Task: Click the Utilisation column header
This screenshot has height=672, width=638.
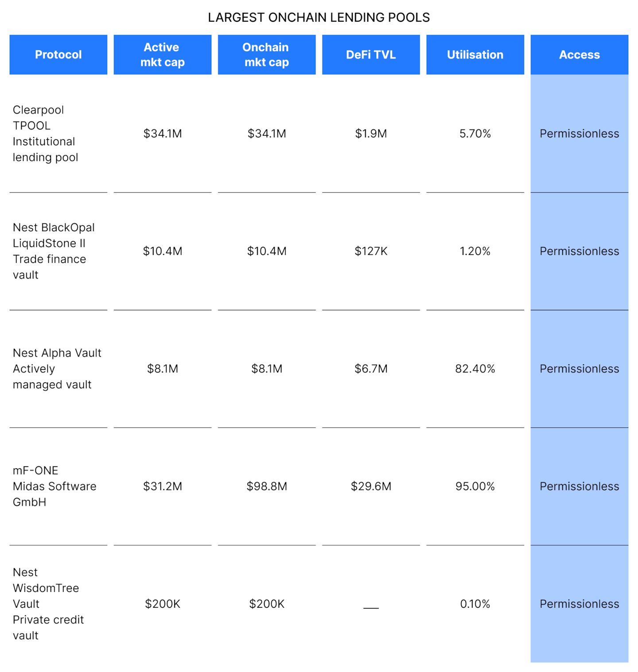Action: [475, 55]
